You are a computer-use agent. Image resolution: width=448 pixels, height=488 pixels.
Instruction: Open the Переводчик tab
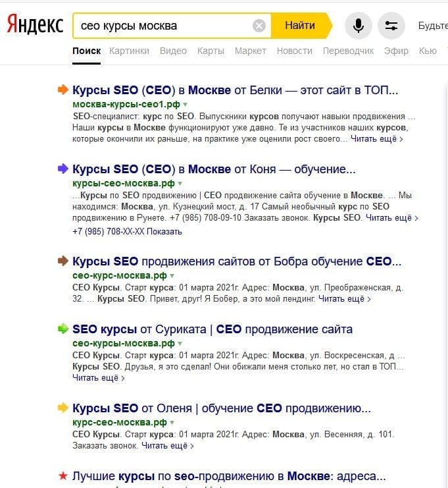[348, 51]
